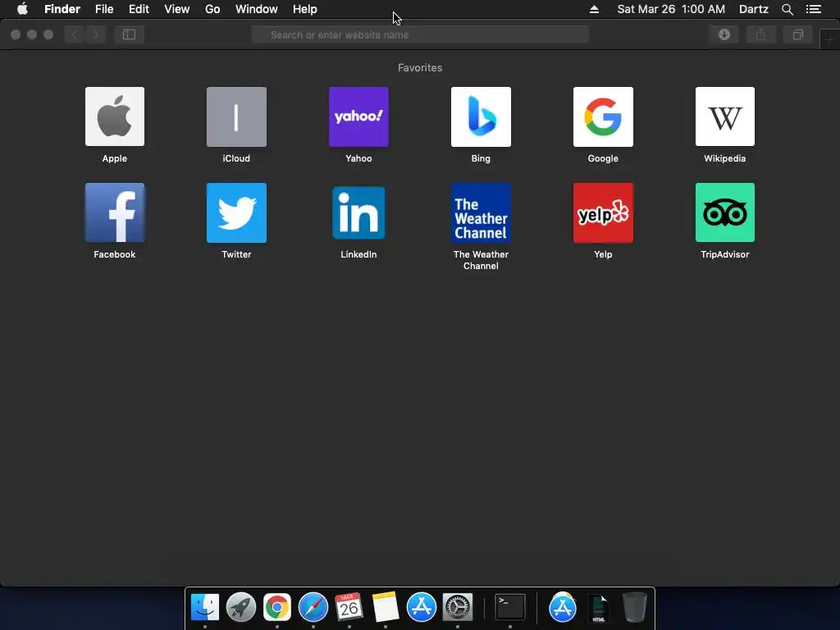Open the Go menu
This screenshot has height=630, width=840.
coord(212,9)
